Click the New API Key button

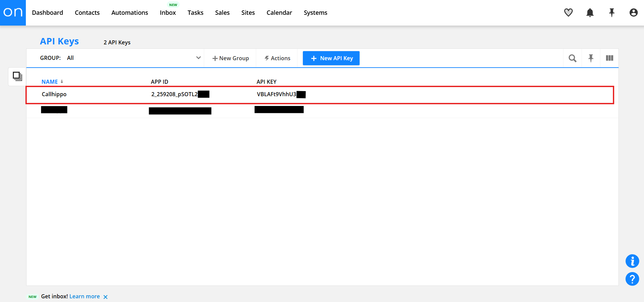[331, 58]
